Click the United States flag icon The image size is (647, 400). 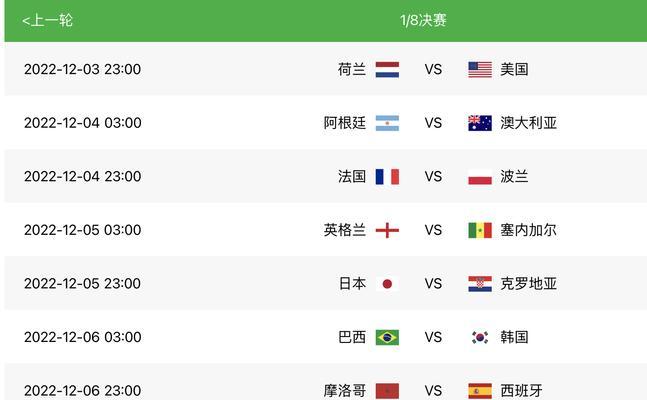[480, 69]
